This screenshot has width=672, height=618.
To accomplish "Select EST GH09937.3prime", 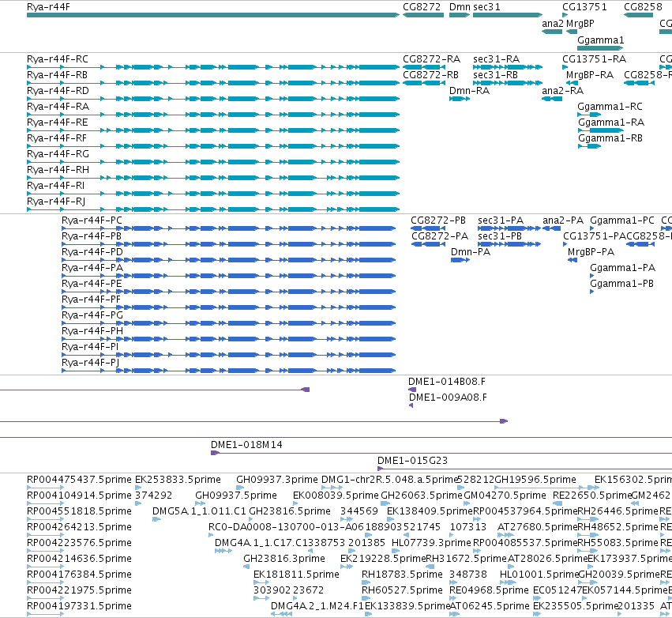I will tap(240, 488).
